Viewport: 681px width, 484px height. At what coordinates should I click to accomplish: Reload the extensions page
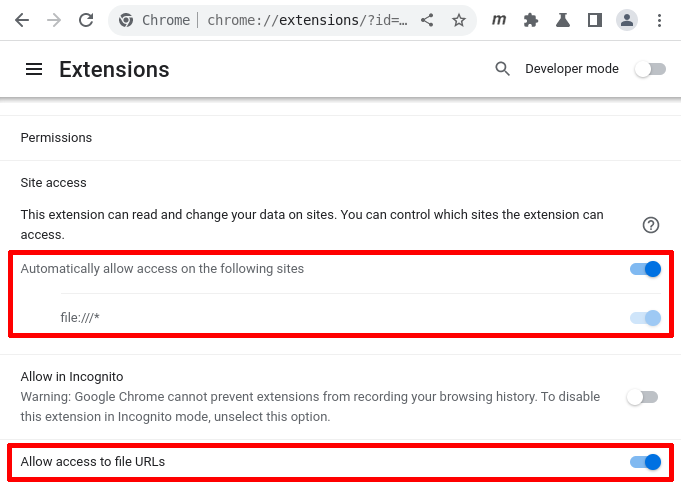coord(86,20)
